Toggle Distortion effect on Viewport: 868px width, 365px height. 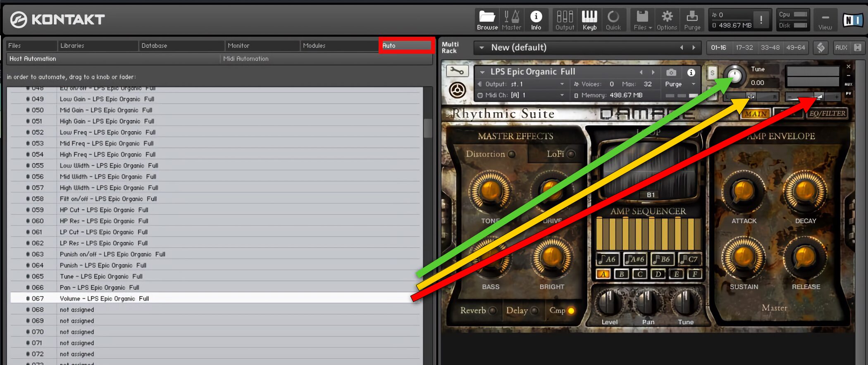point(512,154)
